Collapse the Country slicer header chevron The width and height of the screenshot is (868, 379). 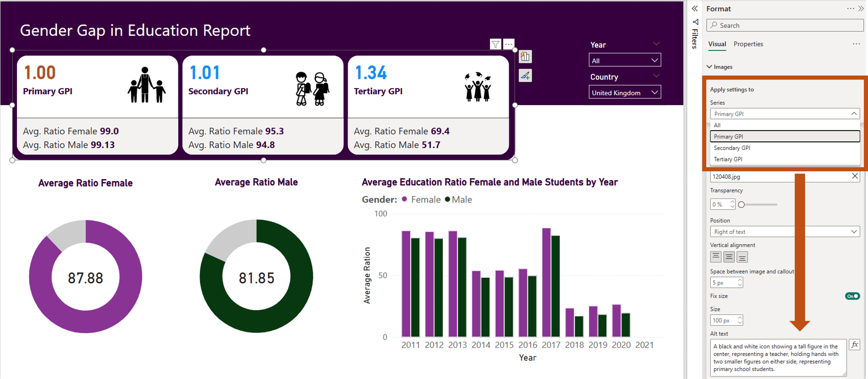point(656,76)
